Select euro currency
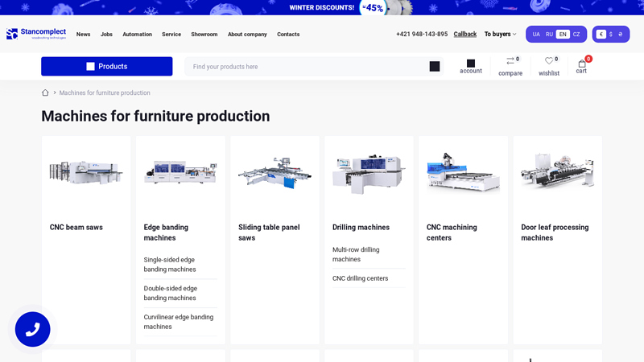This screenshot has width=644, height=362. (x=601, y=34)
